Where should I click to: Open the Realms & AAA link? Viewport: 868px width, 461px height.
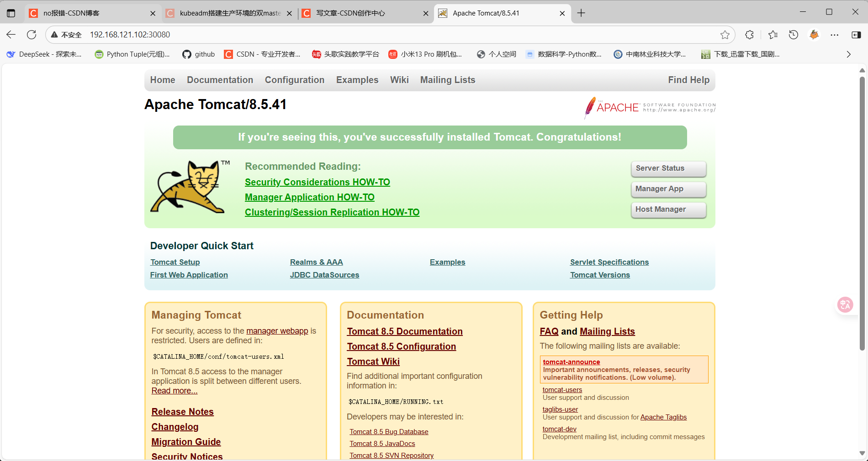pyautogui.click(x=317, y=262)
